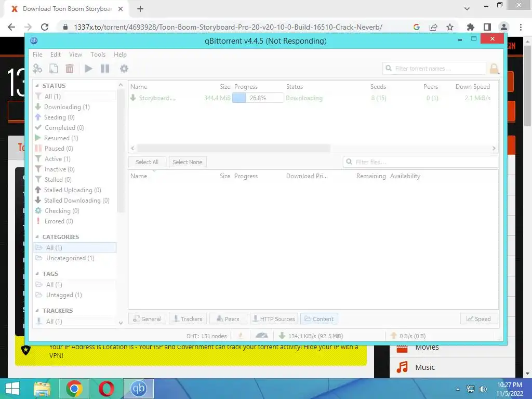Image resolution: width=532 pixels, height=399 pixels.
Task: Switch to the Peers tab
Action: point(228,319)
